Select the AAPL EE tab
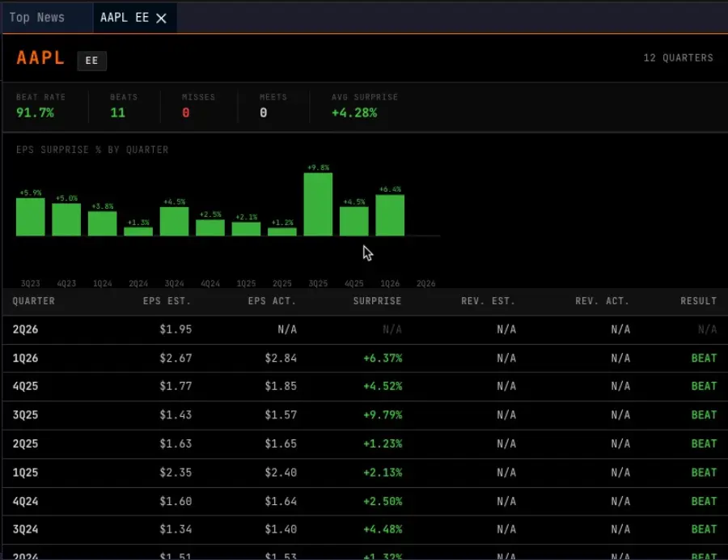The height and width of the screenshot is (560, 728). pyautogui.click(x=126, y=17)
